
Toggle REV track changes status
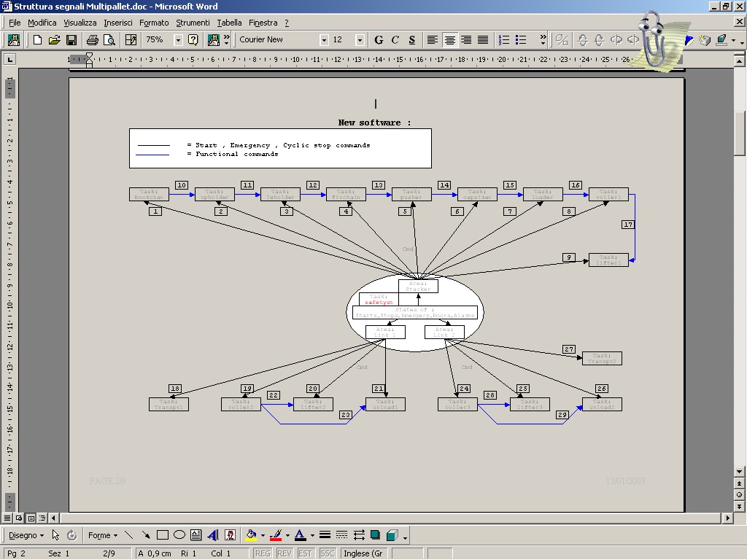click(284, 553)
